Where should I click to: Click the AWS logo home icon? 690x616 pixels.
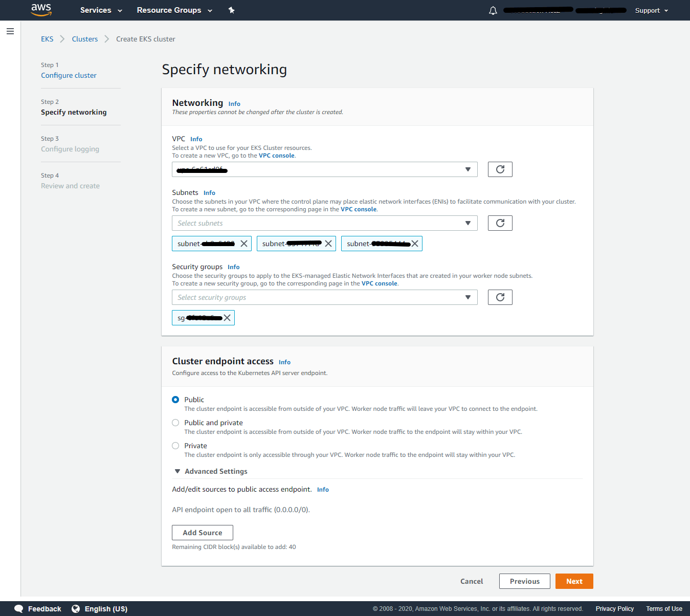point(41,10)
